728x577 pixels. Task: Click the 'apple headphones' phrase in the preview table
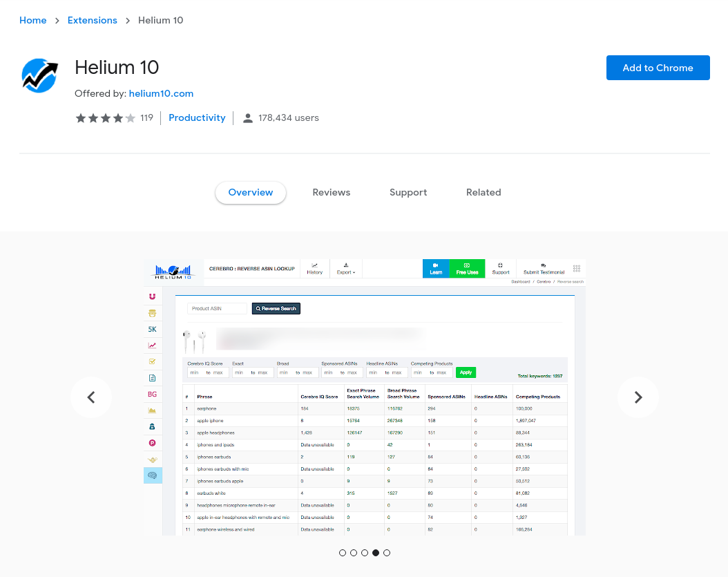coord(216,433)
